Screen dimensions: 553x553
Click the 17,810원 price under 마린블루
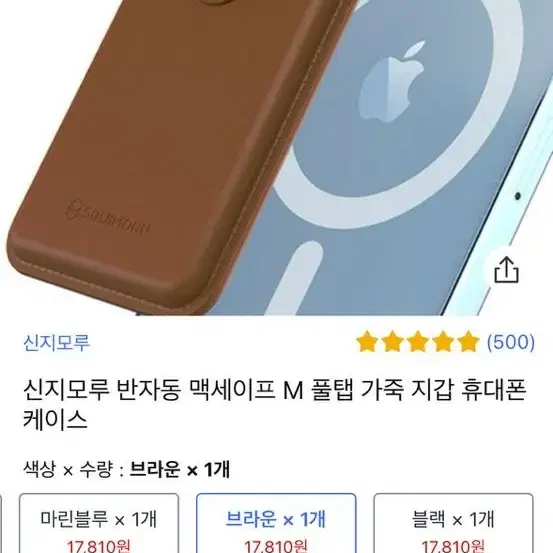click(99, 546)
